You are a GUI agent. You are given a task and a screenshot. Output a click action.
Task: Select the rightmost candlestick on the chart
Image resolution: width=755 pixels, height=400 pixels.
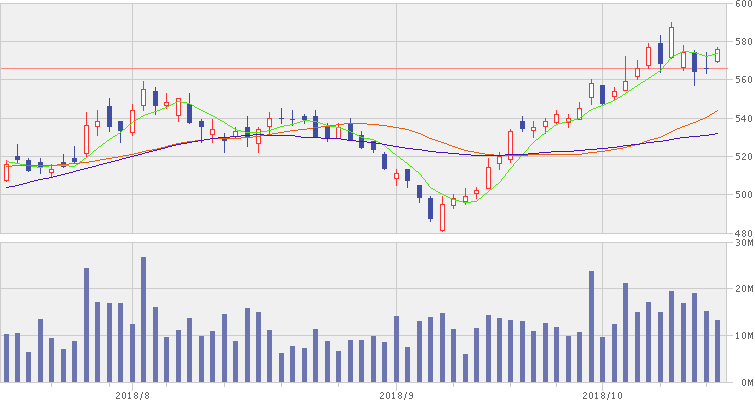tap(717, 56)
